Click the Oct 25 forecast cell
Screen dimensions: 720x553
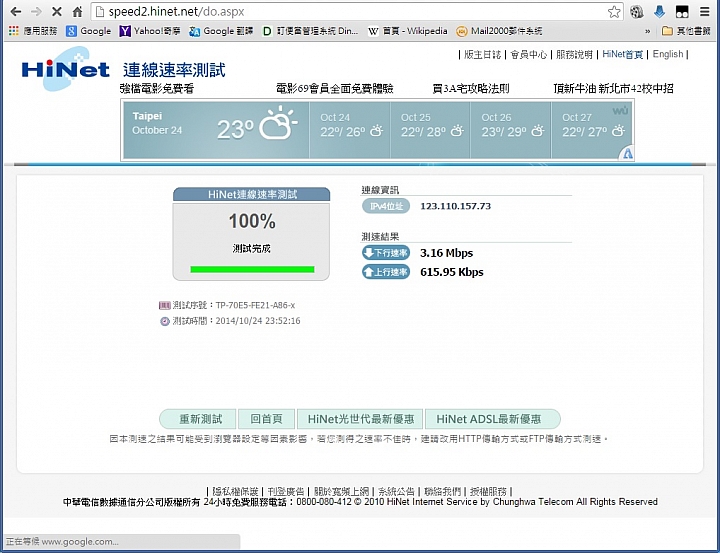[x=430, y=130]
